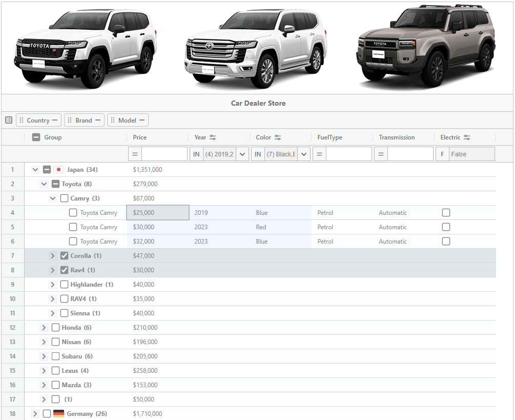The width and height of the screenshot is (515, 420).
Task: Remove the Brand grouping chip
Action: pyautogui.click(x=98, y=121)
